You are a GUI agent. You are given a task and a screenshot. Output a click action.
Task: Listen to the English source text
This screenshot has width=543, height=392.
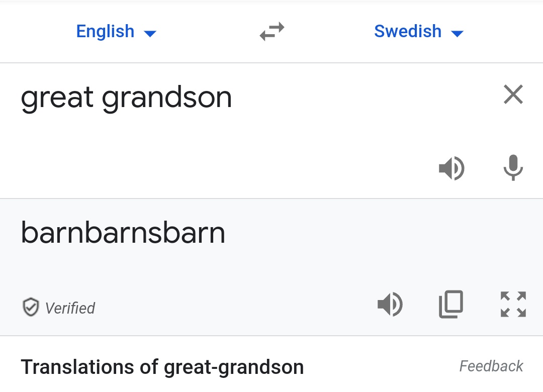451,168
